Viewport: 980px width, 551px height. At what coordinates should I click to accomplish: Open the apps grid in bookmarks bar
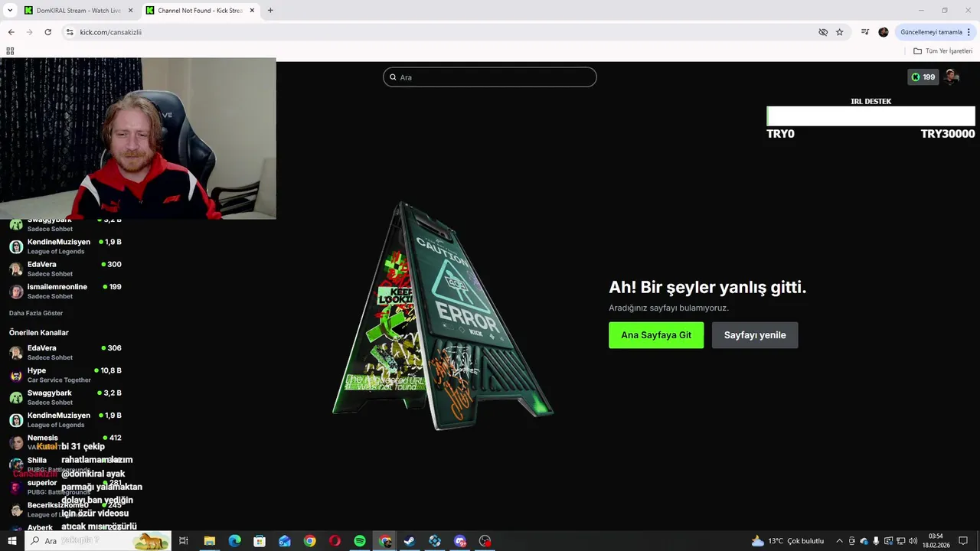[x=10, y=51]
